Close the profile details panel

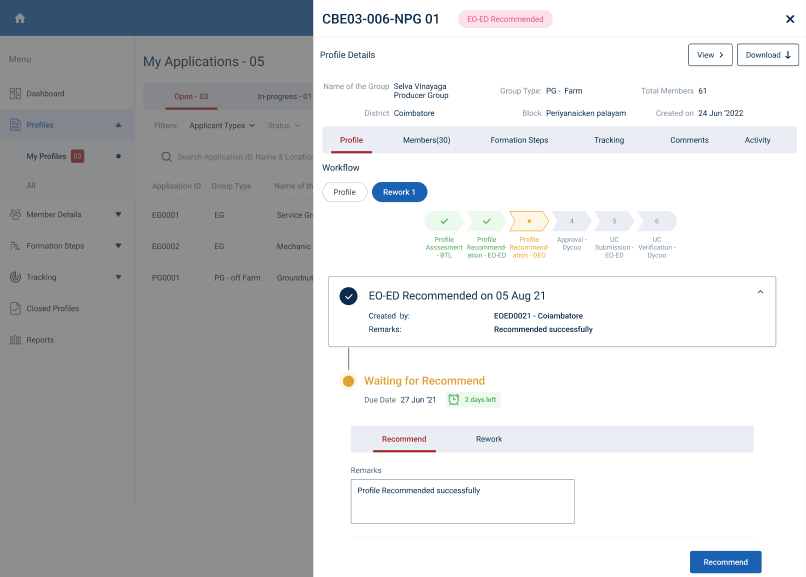click(x=790, y=19)
